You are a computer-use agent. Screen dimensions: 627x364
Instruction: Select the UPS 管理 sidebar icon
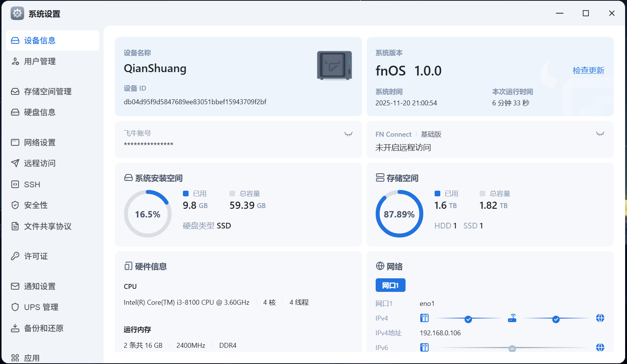click(15, 307)
